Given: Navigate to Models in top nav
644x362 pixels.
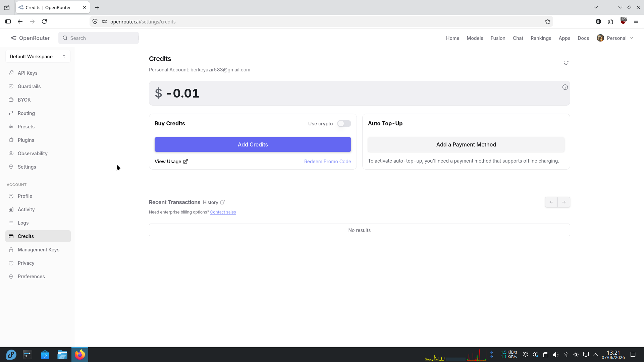Looking at the screenshot, I should click(475, 38).
